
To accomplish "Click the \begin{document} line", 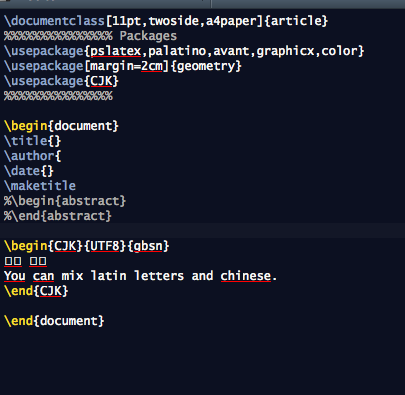I will [x=61, y=126].
